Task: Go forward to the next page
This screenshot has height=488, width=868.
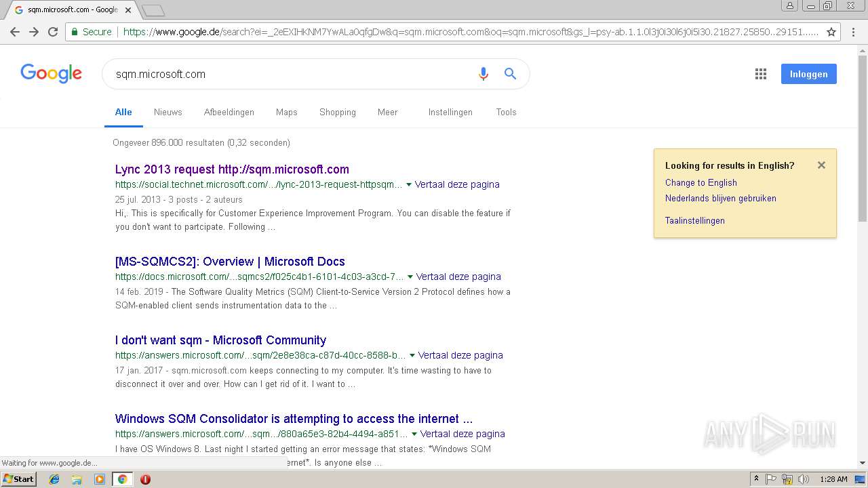Action: coord(34,32)
